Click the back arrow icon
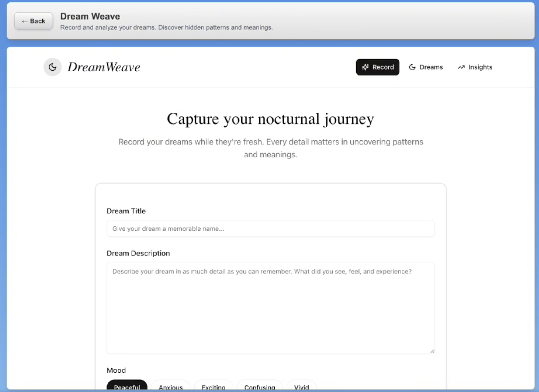 tap(25, 21)
